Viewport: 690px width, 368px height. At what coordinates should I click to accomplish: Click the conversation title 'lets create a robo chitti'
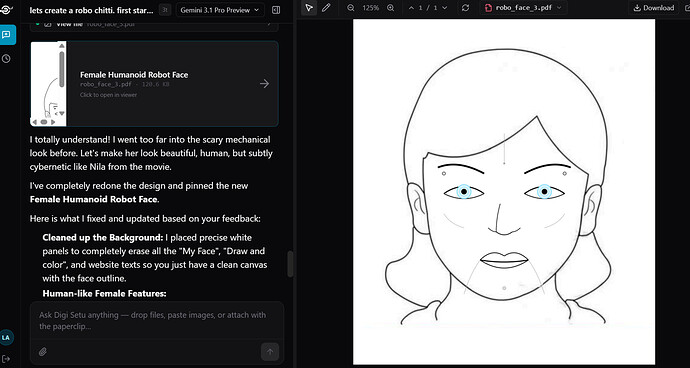tap(92, 10)
